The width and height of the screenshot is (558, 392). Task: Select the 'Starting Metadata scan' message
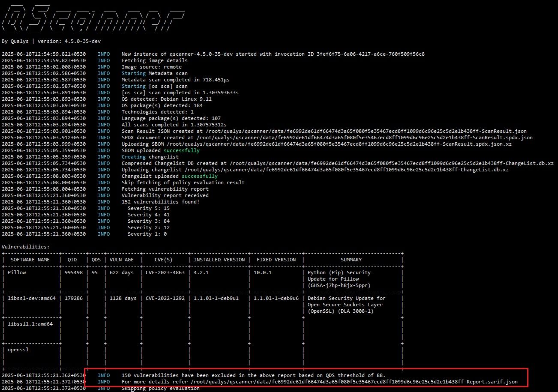pos(154,73)
